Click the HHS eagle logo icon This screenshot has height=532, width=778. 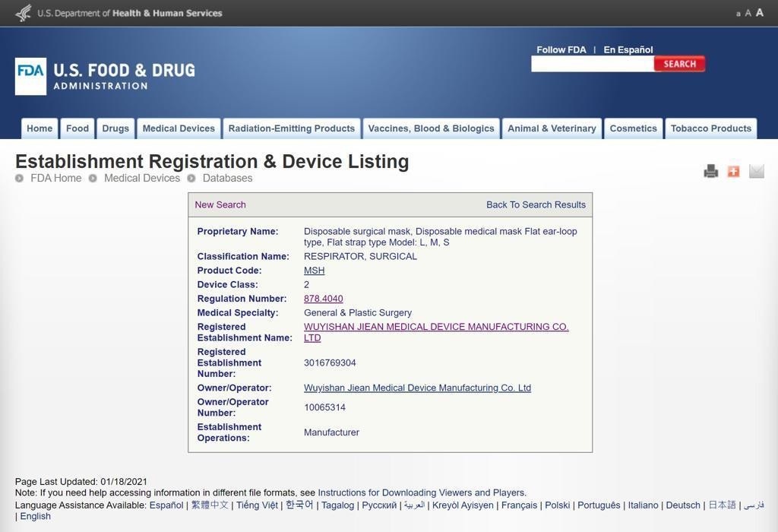point(24,13)
